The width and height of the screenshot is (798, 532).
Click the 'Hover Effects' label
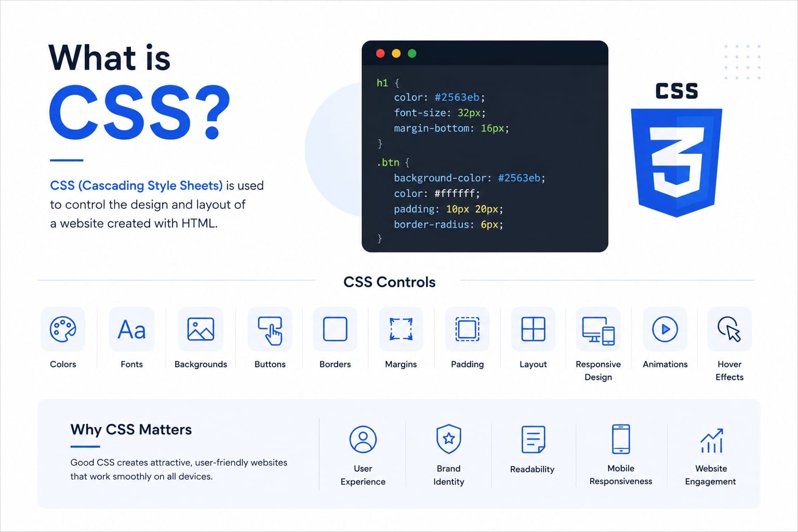[729, 370]
